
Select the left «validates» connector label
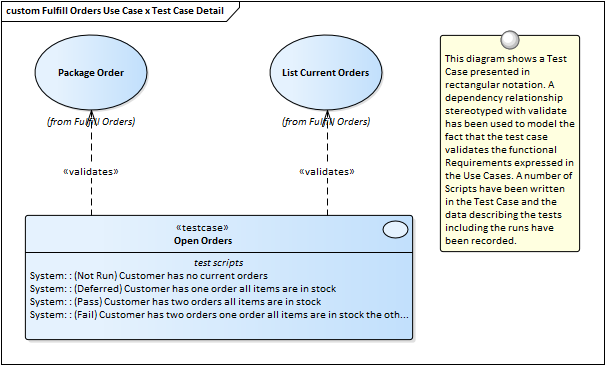pyautogui.click(x=91, y=172)
